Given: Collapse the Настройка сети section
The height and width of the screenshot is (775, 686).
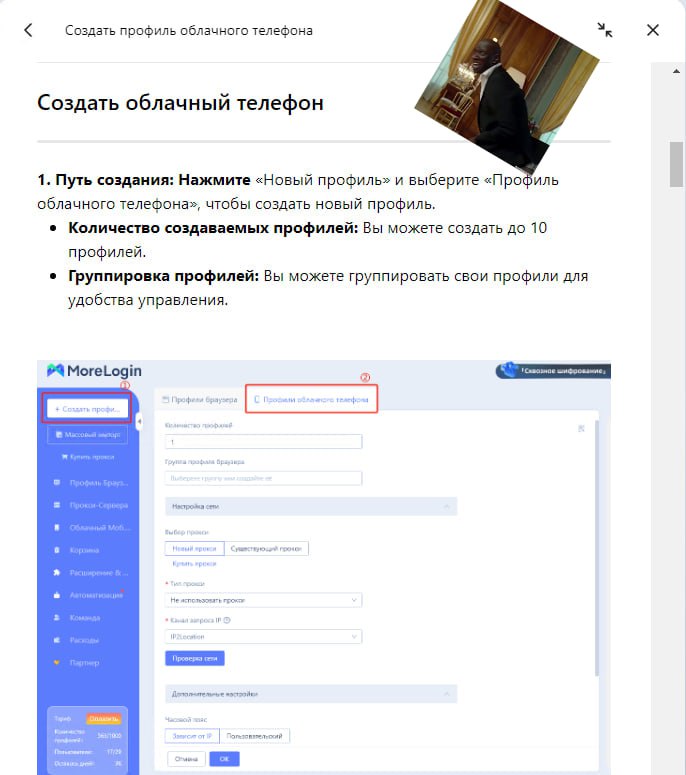Looking at the screenshot, I should (x=446, y=507).
